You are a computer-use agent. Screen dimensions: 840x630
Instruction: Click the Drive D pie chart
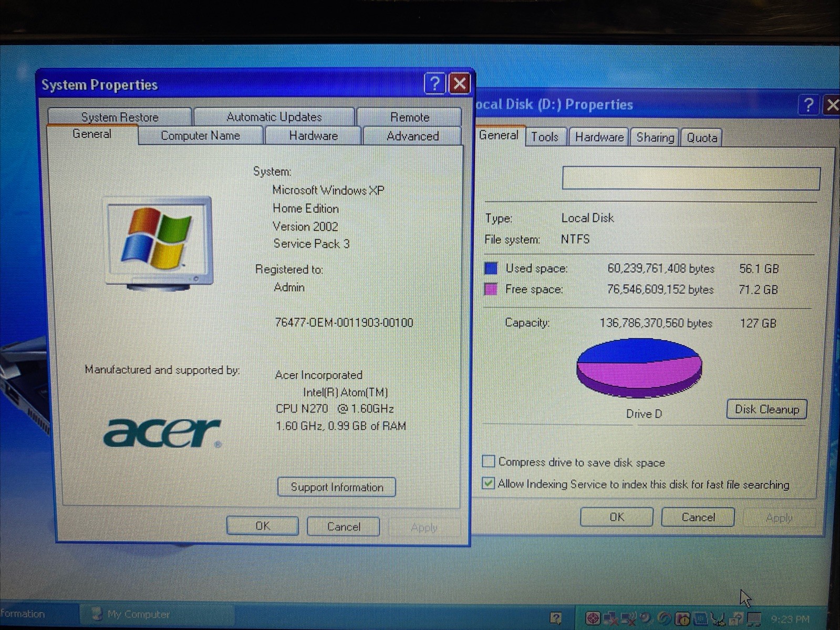pos(639,368)
